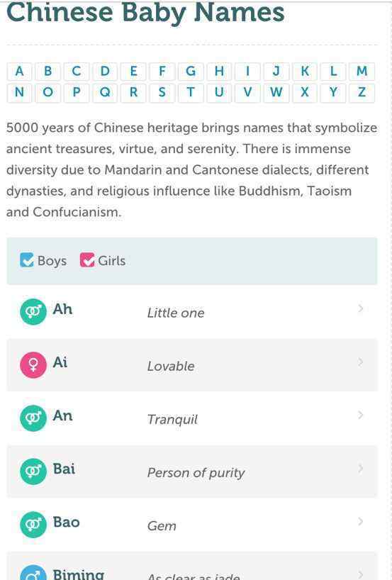Screen dimensions: 392x580
Task: Uncheck the Boys filter checkbox
Action: pos(27,260)
